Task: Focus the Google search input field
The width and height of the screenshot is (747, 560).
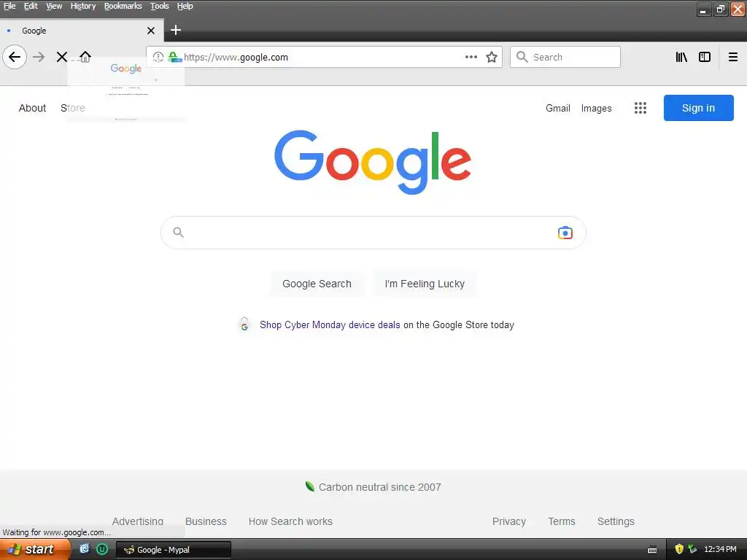Action: 373,233
